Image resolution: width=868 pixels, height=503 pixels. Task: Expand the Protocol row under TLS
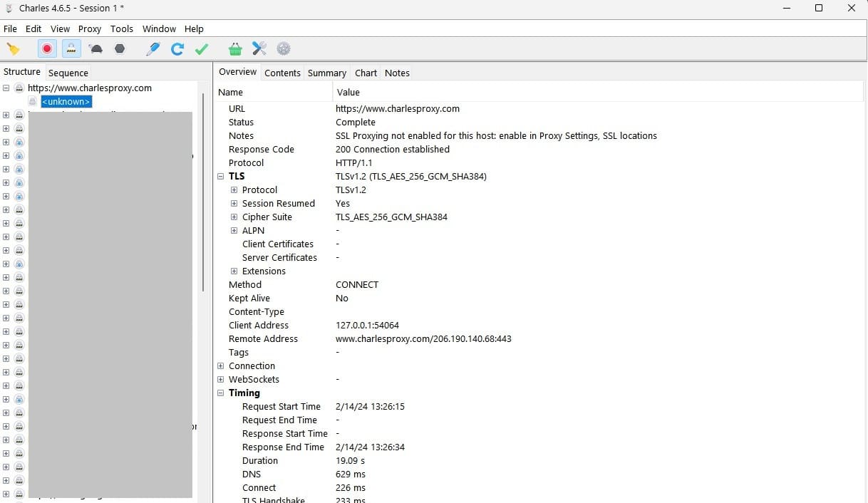pyautogui.click(x=234, y=190)
